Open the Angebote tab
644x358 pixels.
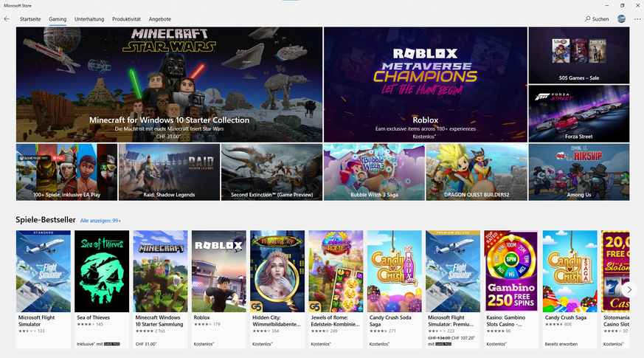160,19
